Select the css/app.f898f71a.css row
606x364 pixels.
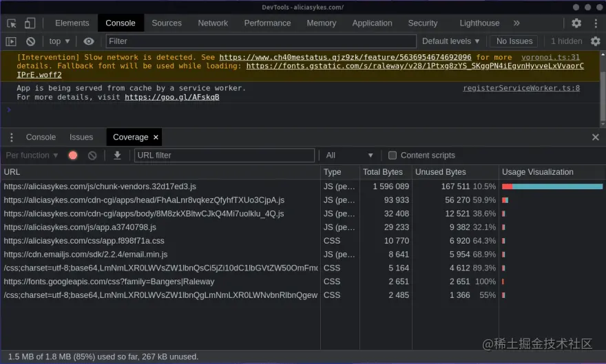(x=303, y=241)
